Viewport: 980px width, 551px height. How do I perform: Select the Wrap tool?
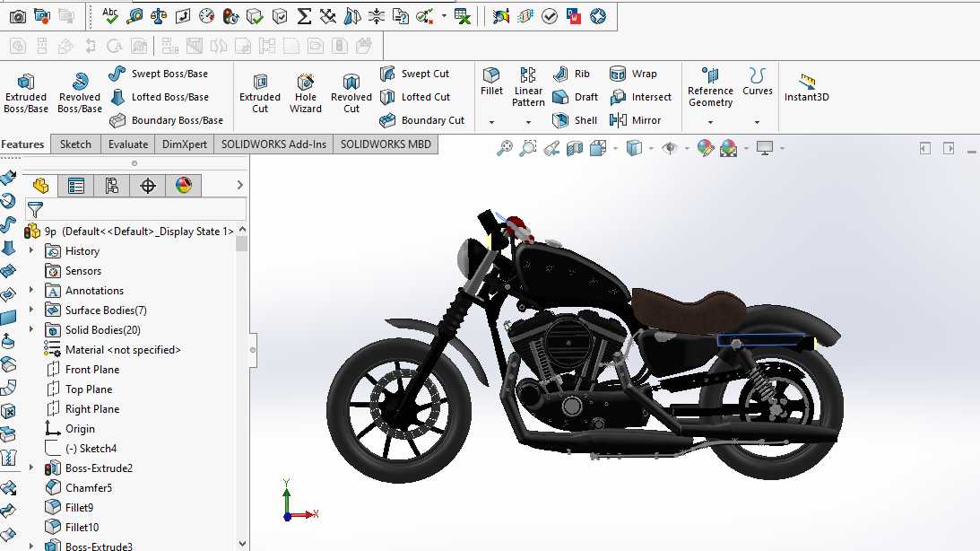[x=633, y=74]
